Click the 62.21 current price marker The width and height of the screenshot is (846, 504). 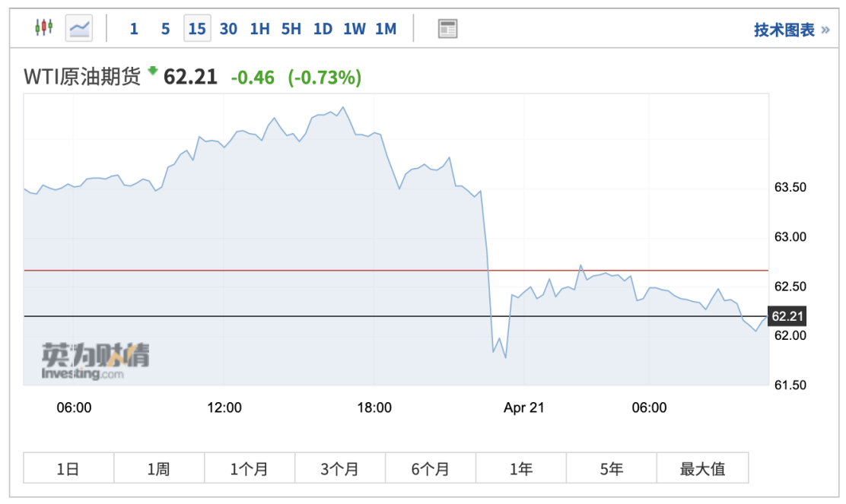click(x=787, y=316)
